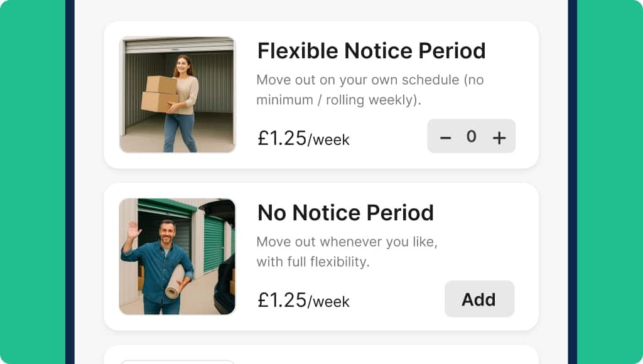
Task: Click the dark navy border on the left
Action: coord(70,182)
